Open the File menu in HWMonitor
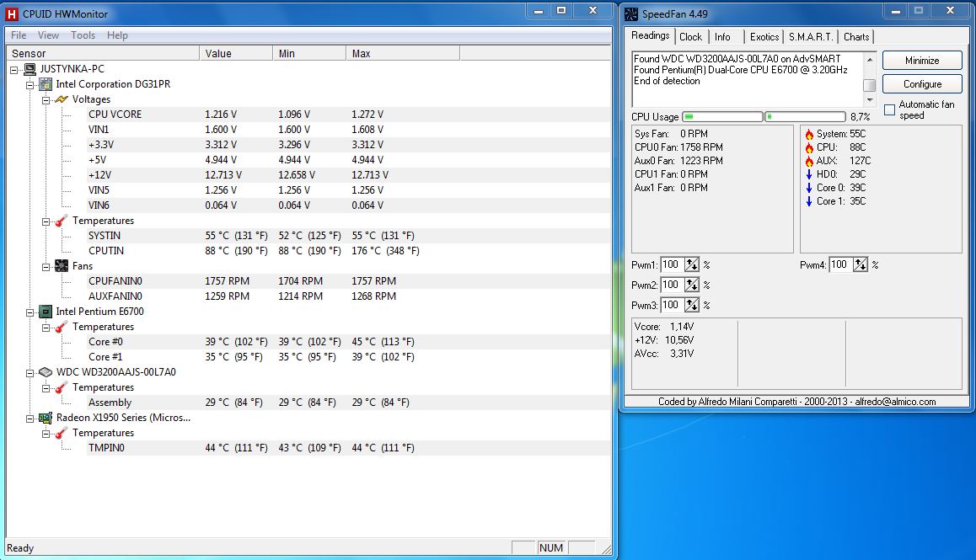 pyautogui.click(x=19, y=35)
